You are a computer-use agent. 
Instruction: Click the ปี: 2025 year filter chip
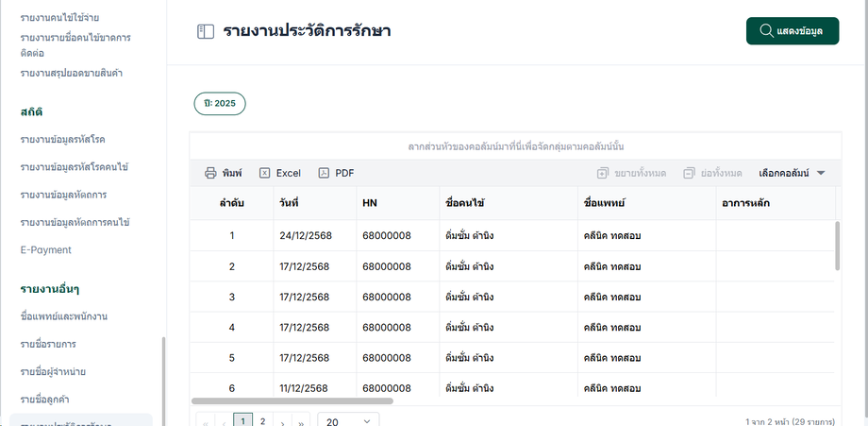220,103
